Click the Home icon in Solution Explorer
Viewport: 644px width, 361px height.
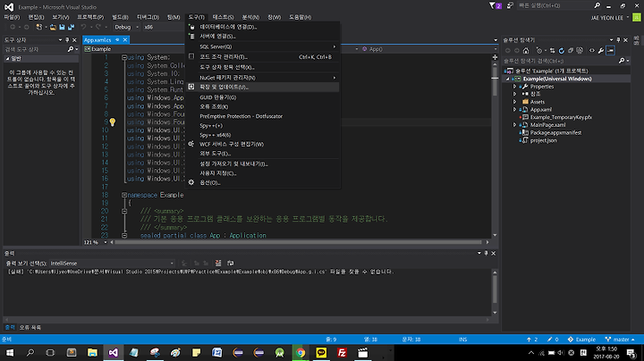[x=526, y=50]
